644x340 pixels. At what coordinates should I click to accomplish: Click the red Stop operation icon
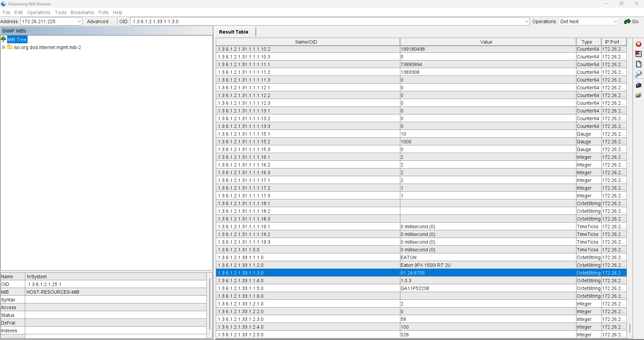click(638, 44)
